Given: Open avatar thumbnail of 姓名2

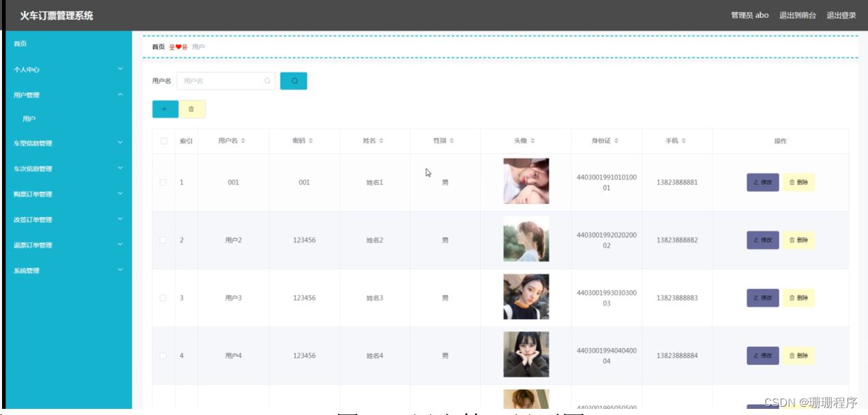Looking at the screenshot, I should (526, 239).
